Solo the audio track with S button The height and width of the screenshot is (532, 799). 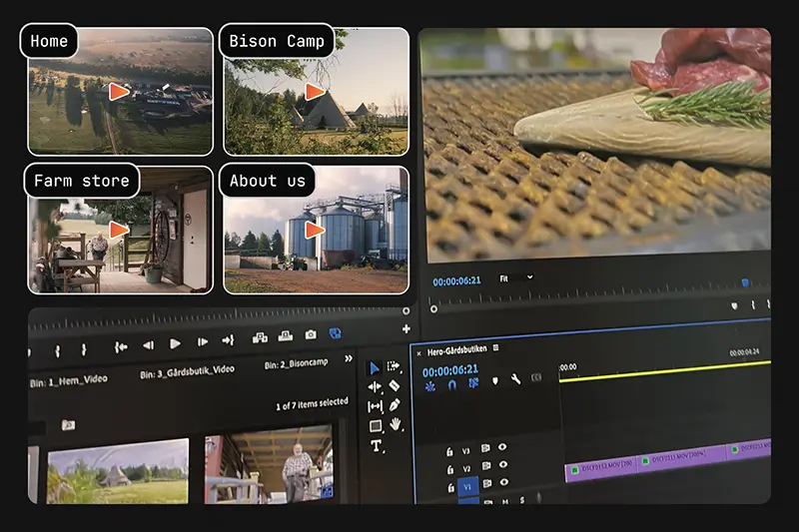click(x=521, y=500)
